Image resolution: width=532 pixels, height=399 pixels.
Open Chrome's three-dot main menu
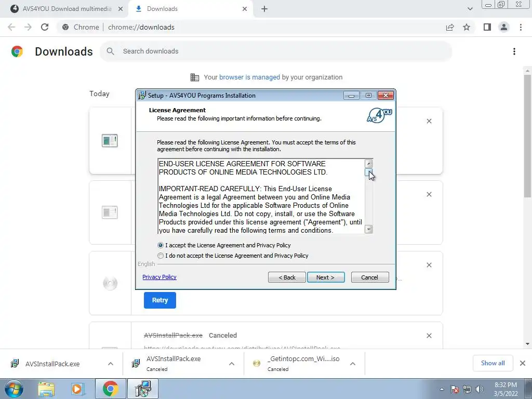pyautogui.click(x=521, y=27)
